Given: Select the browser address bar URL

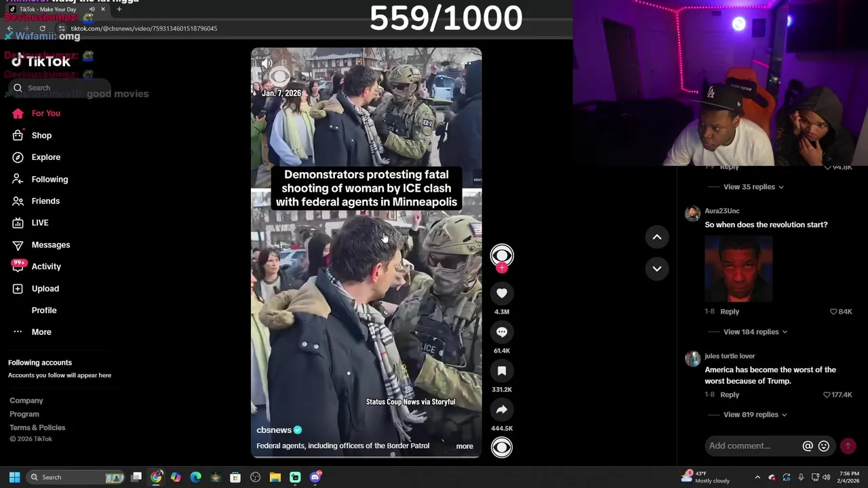Looking at the screenshot, I should (x=144, y=28).
